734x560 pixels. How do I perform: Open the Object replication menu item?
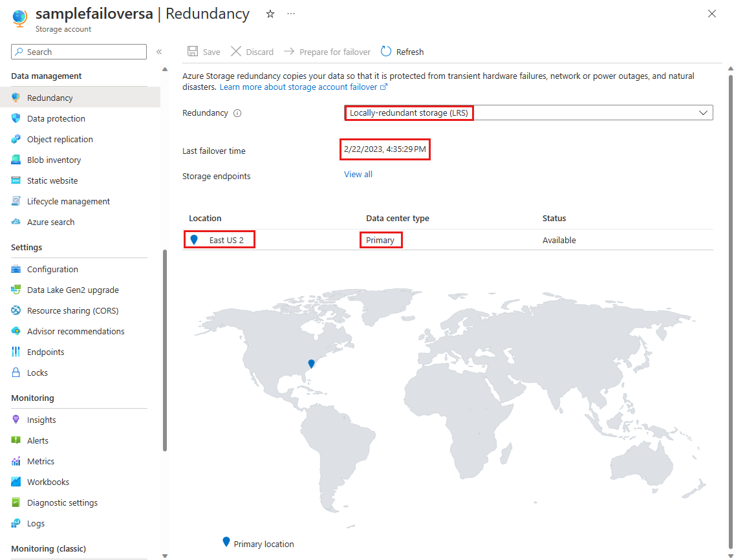pyautogui.click(x=59, y=140)
